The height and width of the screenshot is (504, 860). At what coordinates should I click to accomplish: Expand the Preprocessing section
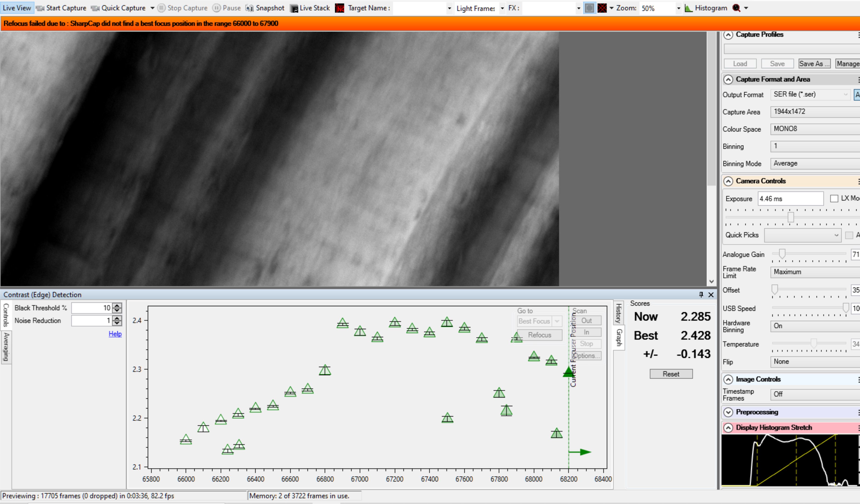(728, 412)
